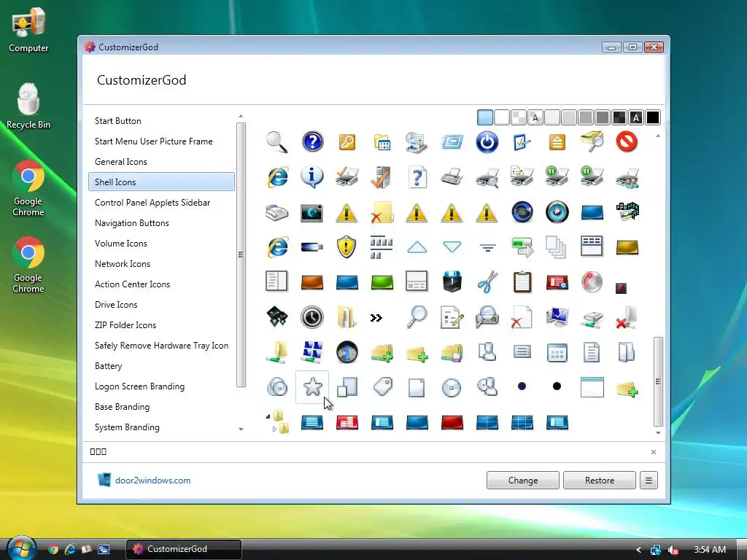Select the orange rectangle icon
747x560 pixels.
[312, 282]
